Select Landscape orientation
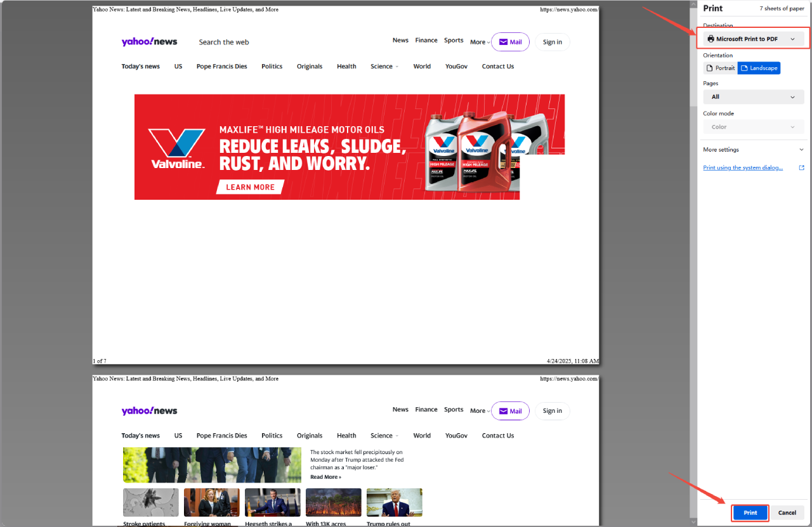This screenshot has width=812, height=527. [759, 68]
